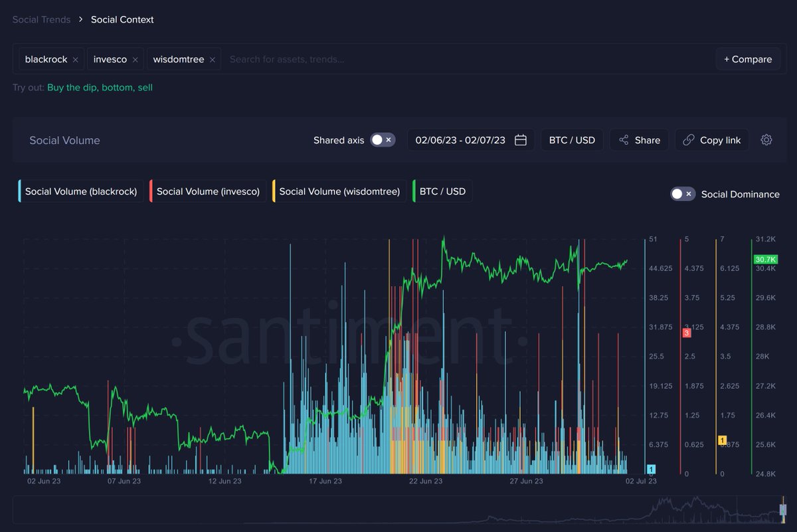Click the red 3 invesco axis badge
The height and width of the screenshot is (532, 797).
click(687, 333)
